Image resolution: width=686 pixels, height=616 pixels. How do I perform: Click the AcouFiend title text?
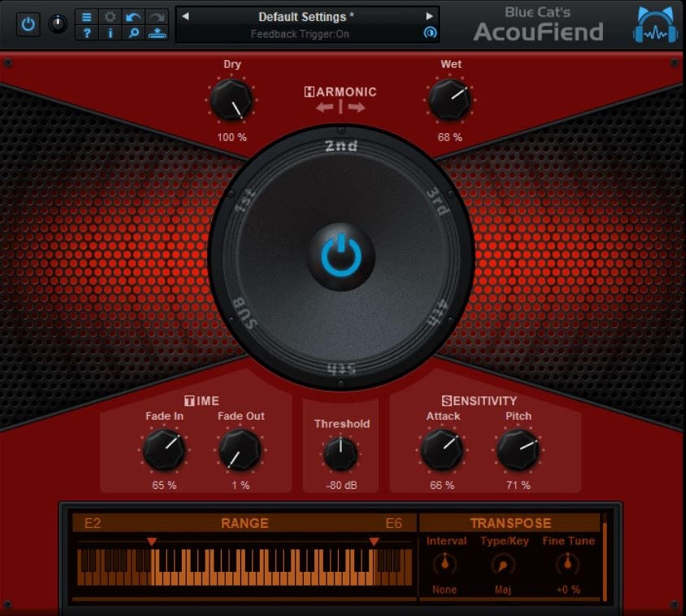point(538,32)
